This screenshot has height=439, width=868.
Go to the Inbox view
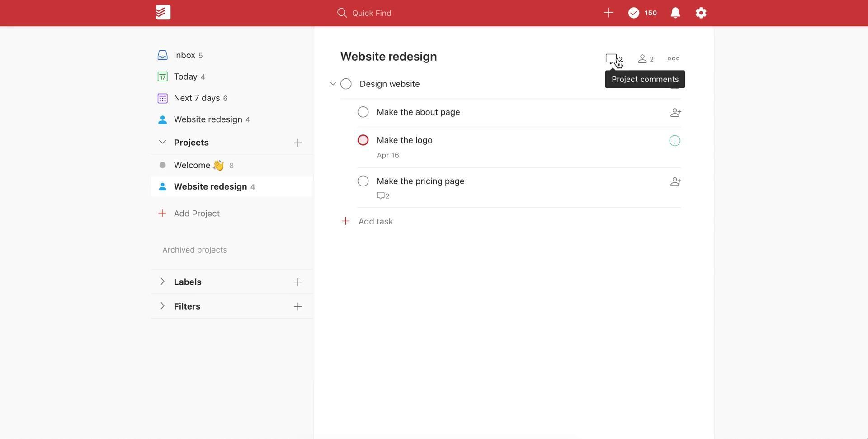pos(184,55)
